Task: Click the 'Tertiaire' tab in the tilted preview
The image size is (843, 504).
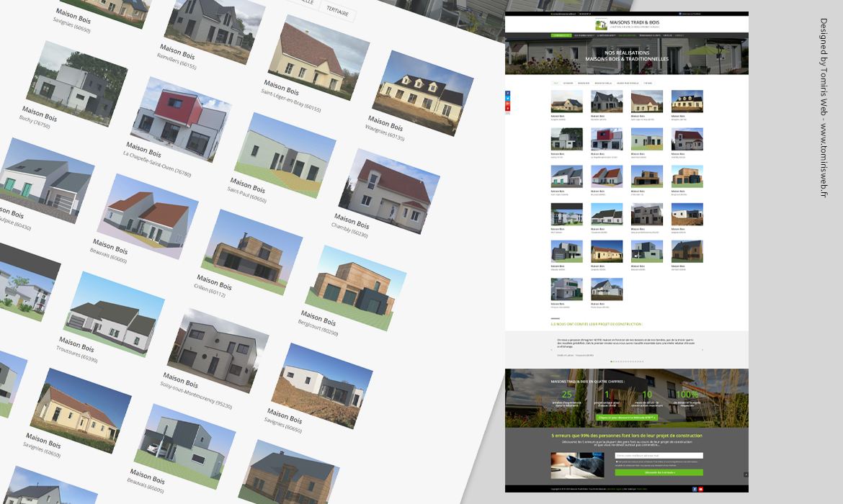Action: pyautogui.click(x=338, y=10)
